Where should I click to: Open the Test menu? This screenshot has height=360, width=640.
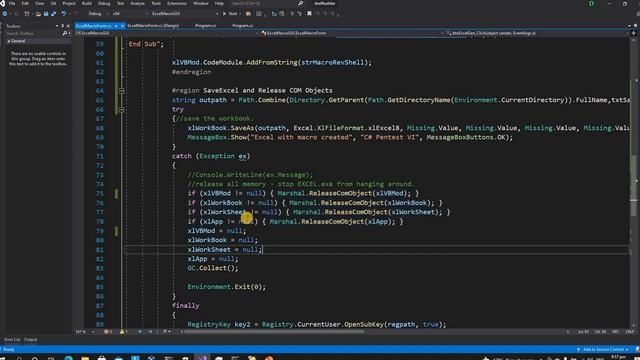point(120,3)
